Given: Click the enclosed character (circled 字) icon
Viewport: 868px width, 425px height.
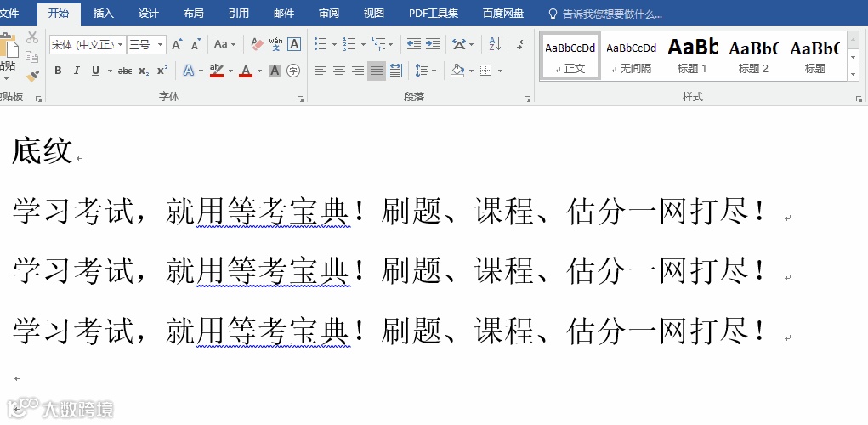Looking at the screenshot, I should [293, 71].
